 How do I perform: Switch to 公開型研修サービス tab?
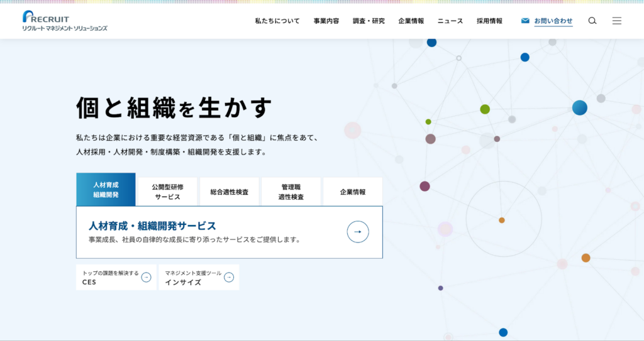[167, 192]
